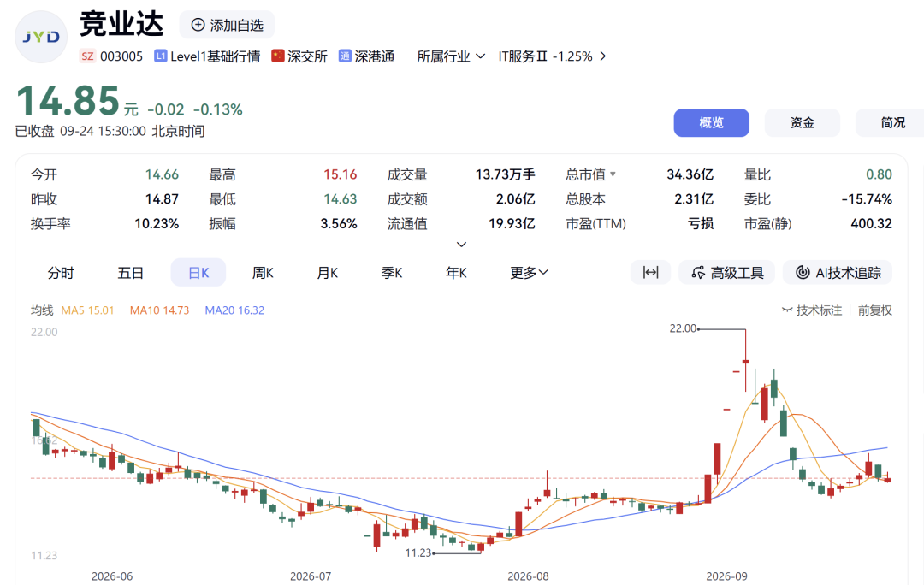Click the 2026-08 date axis label

[x=528, y=576]
